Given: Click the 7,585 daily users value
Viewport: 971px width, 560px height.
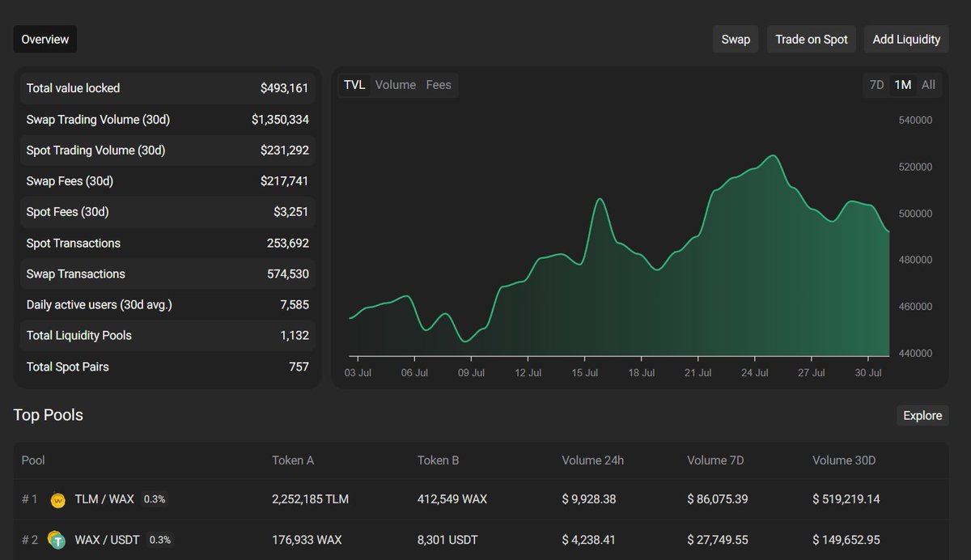Looking at the screenshot, I should point(295,305).
